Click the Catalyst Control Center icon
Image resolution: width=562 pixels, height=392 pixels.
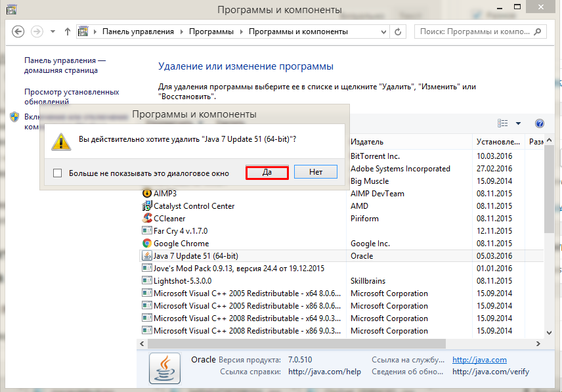pyautogui.click(x=147, y=206)
